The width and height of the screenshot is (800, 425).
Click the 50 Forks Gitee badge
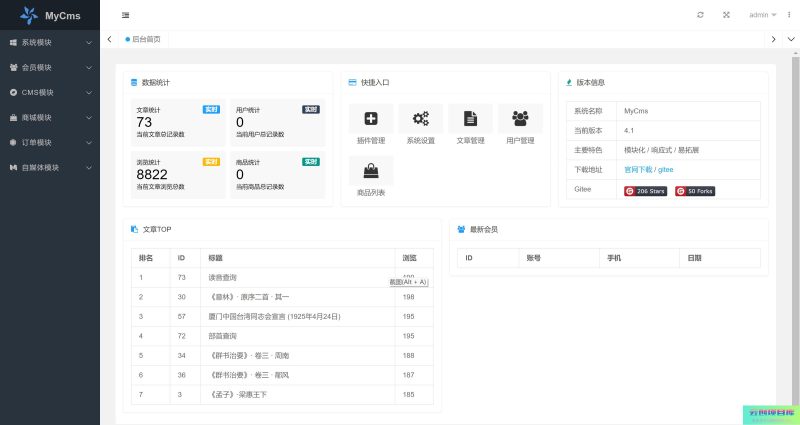695,191
